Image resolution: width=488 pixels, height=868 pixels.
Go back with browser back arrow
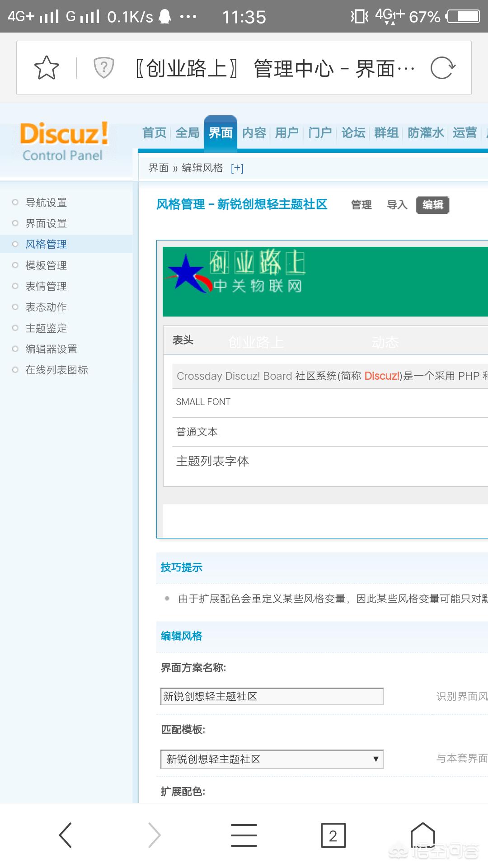coord(66,835)
